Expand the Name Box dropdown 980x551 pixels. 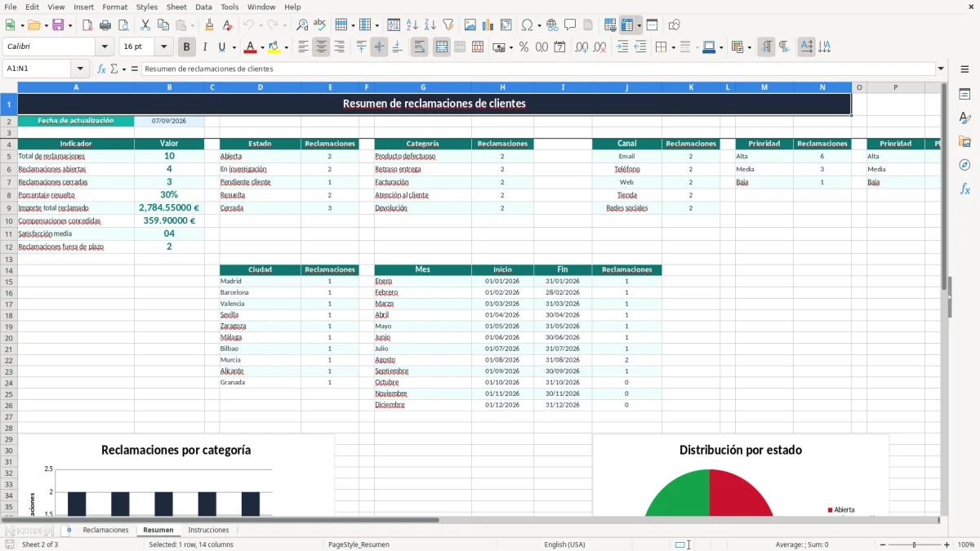pyautogui.click(x=80, y=69)
